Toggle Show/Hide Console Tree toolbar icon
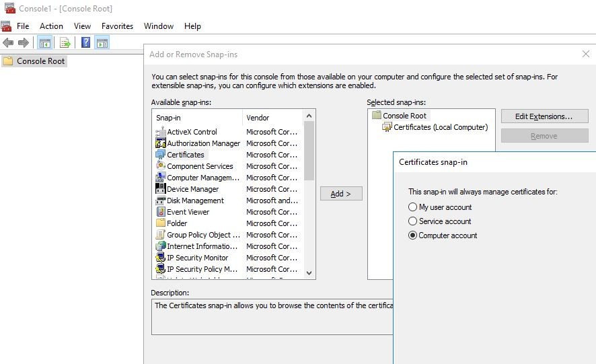 click(44, 43)
